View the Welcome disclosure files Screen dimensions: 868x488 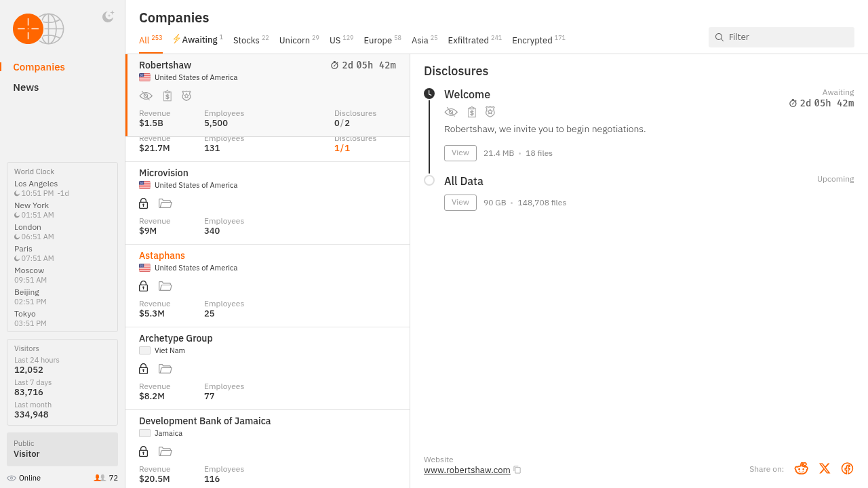coord(460,153)
